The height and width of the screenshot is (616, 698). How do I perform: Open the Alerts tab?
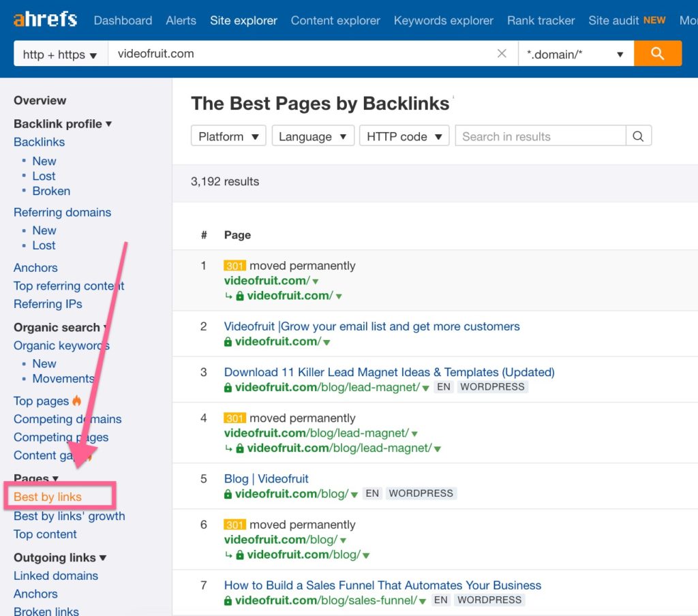tap(181, 20)
